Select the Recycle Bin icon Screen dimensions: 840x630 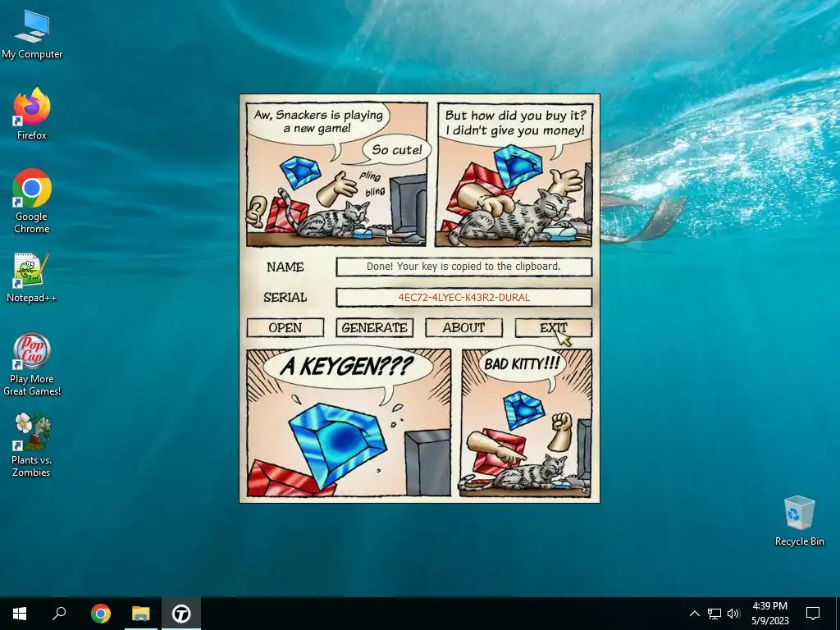click(799, 521)
